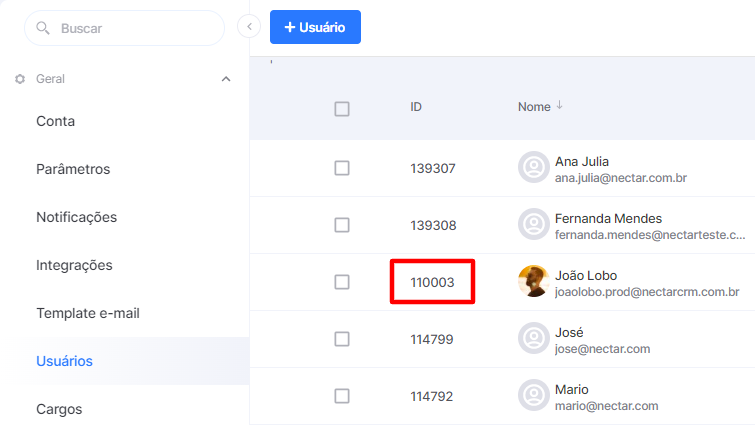This screenshot has width=755, height=425.
Task: Select the checkbox for user 114792
Action: [342, 396]
